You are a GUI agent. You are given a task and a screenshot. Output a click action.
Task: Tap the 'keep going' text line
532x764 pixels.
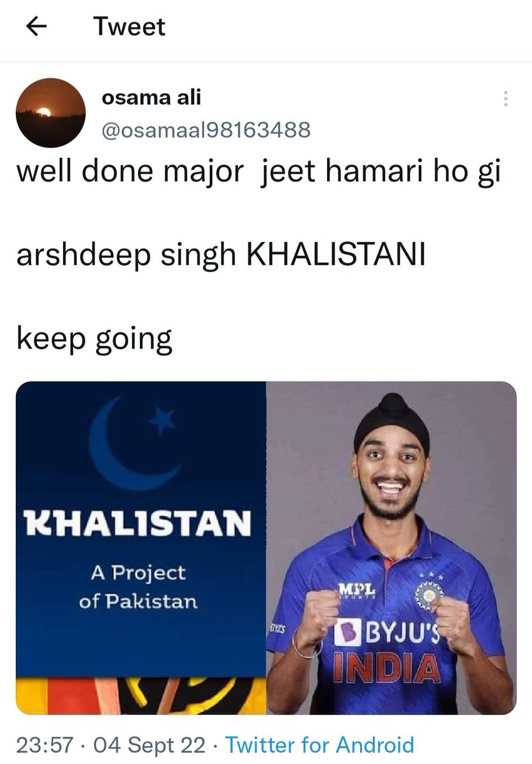(x=94, y=339)
